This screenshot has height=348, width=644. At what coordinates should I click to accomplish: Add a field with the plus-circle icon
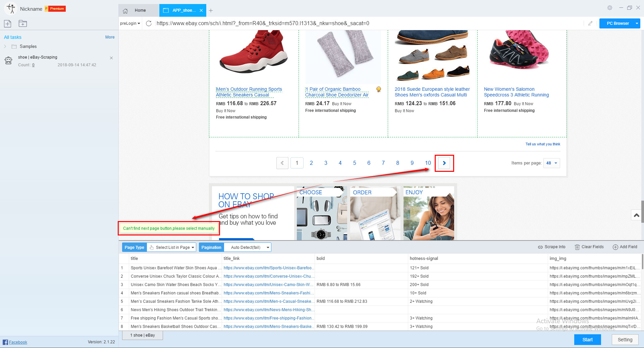615,247
